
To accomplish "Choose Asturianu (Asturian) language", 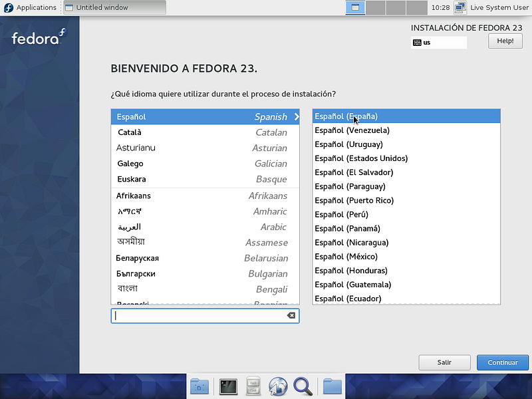I will (x=205, y=148).
